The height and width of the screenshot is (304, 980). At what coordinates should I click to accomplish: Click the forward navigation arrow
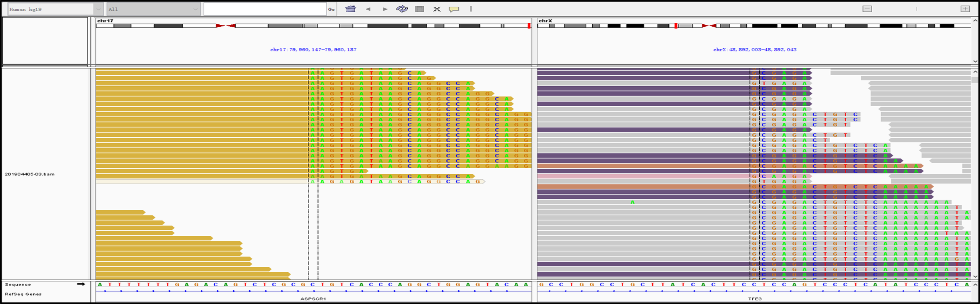coord(385,9)
